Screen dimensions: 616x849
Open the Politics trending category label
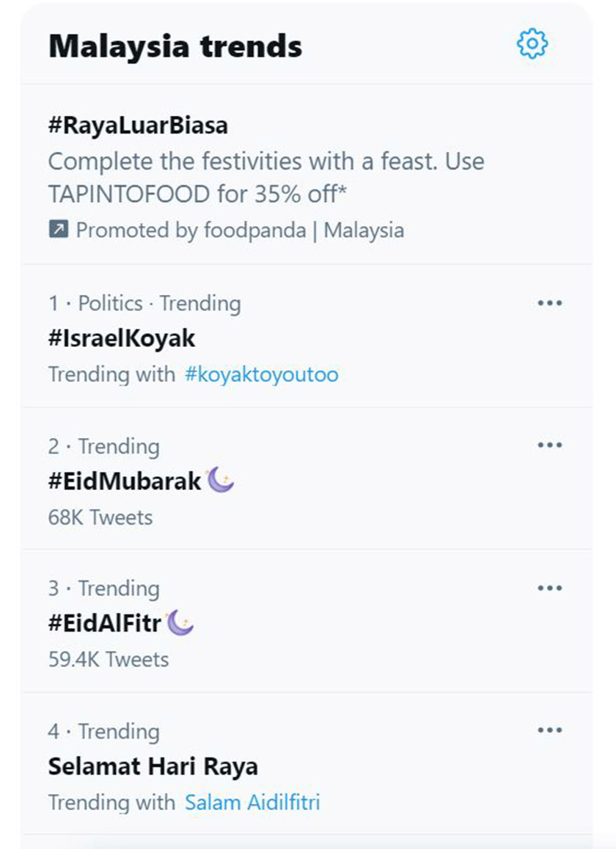click(110, 303)
